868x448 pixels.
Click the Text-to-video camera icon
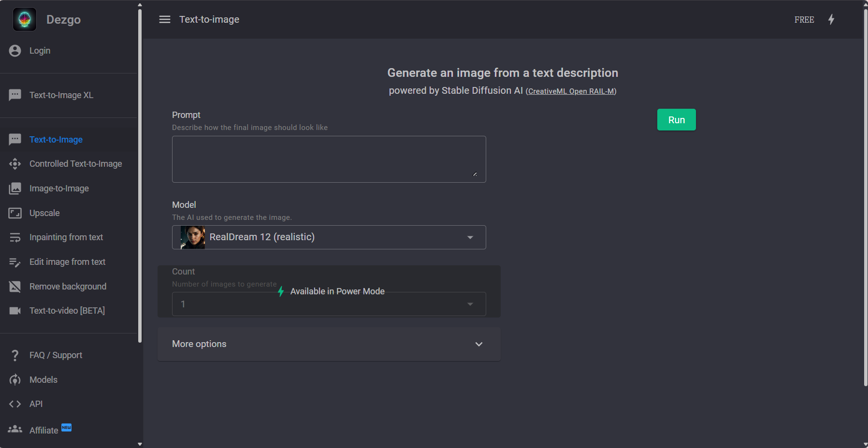click(15, 311)
